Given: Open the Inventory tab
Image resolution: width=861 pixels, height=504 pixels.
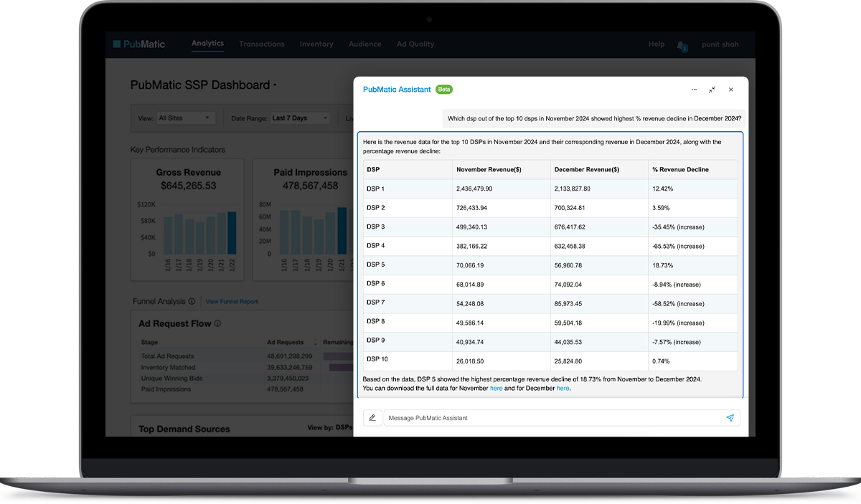Looking at the screenshot, I should coord(316,44).
